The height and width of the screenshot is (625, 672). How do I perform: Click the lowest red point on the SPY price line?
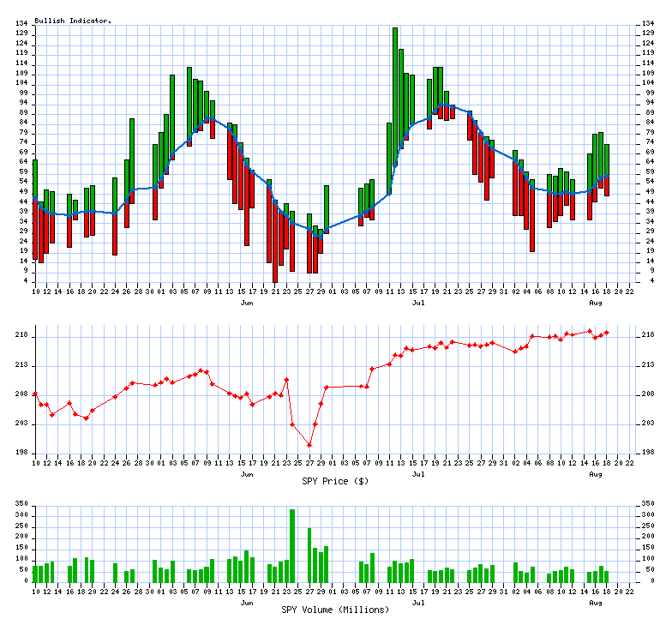[x=309, y=444]
